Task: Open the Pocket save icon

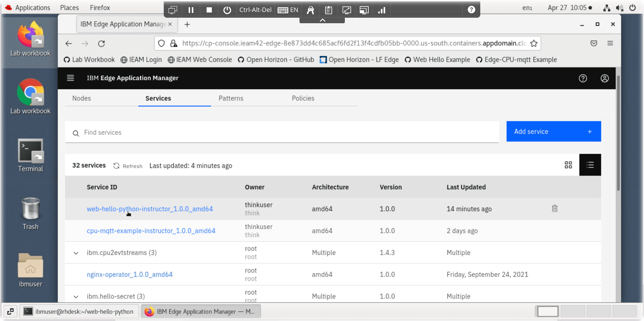Action: tap(594, 43)
